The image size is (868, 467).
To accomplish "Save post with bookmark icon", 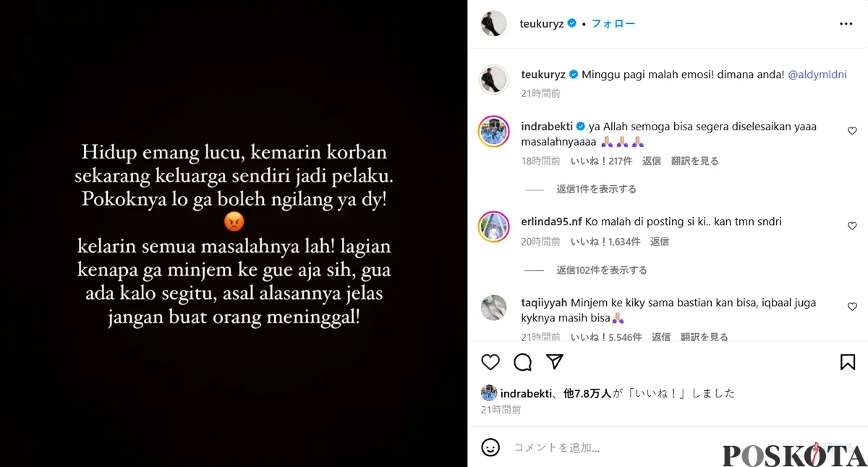I will click(848, 362).
